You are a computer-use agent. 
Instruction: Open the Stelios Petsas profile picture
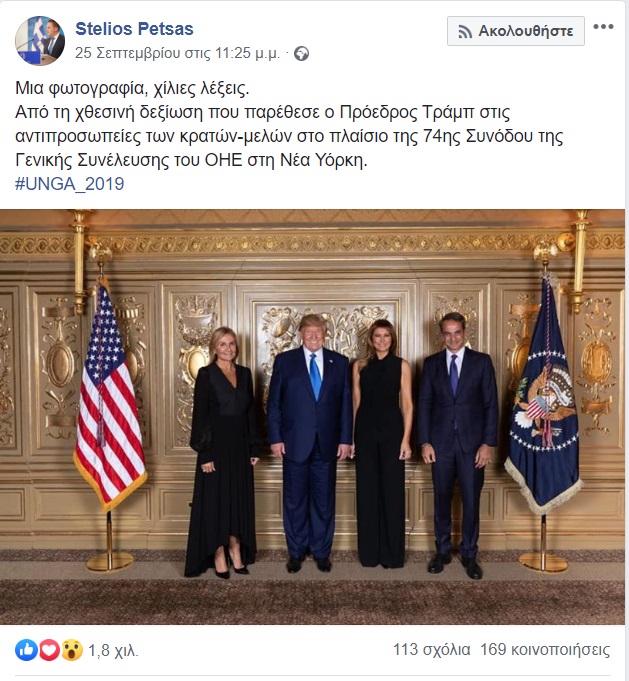coord(40,39)
